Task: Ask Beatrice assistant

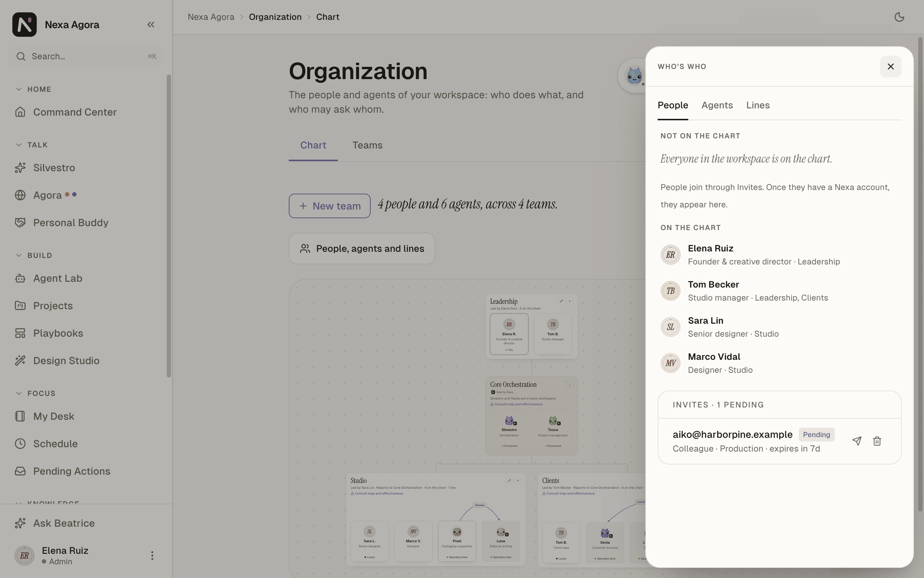Action: tap(86, 523)
